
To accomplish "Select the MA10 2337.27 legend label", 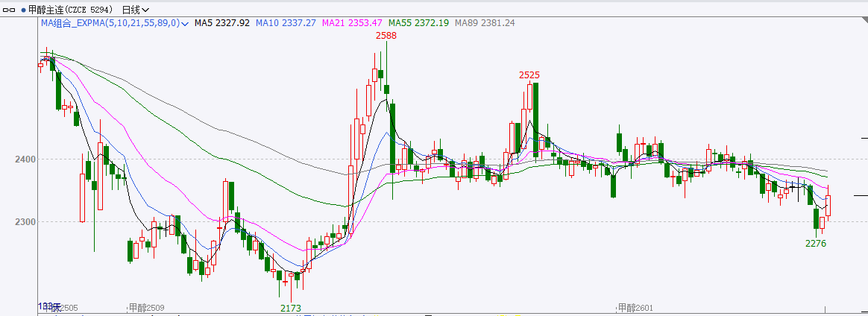I will coord(286,23).
